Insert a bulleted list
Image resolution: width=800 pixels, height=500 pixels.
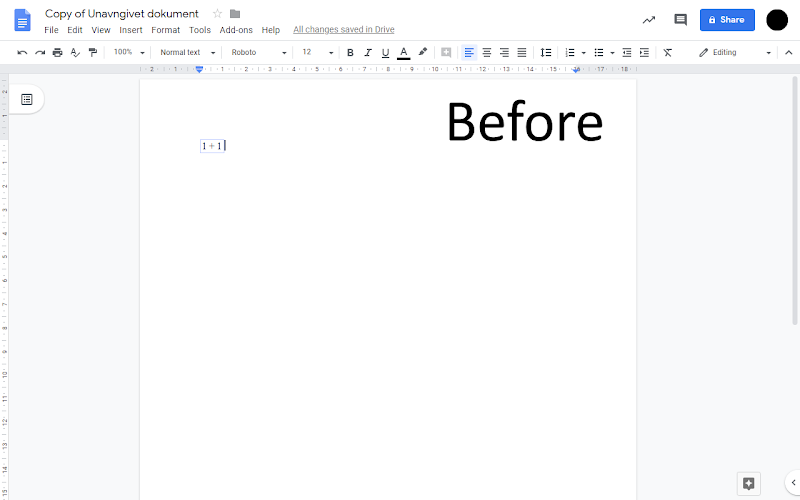coord(599,53)
